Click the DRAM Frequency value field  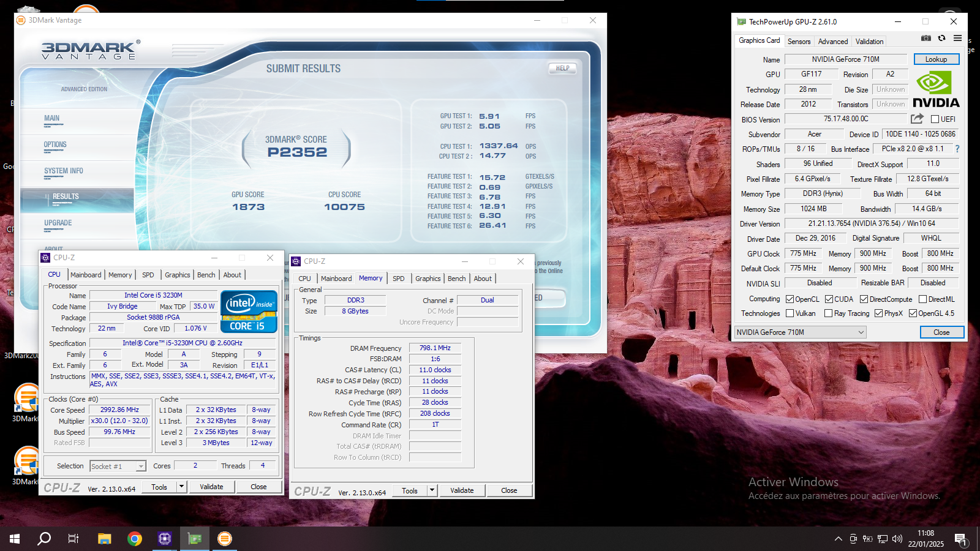435,348
